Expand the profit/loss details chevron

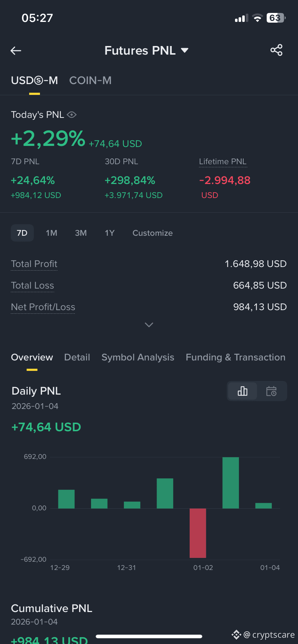pos(149,325)
